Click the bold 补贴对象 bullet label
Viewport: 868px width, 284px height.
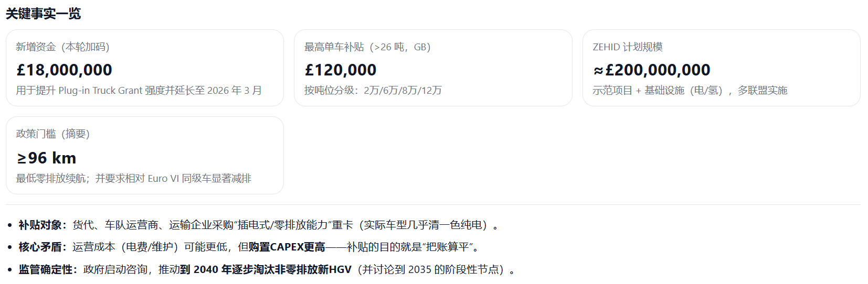[x=40, y=225]
